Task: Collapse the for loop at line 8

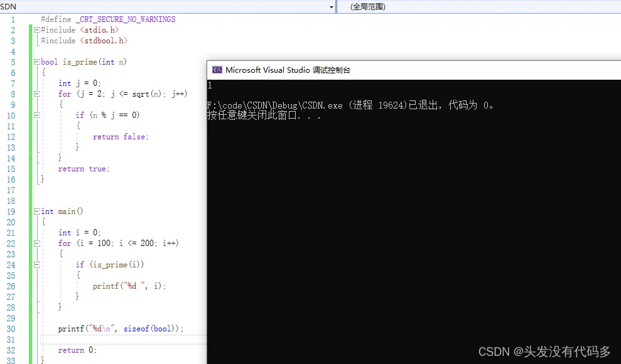Action: click(37, 94)
